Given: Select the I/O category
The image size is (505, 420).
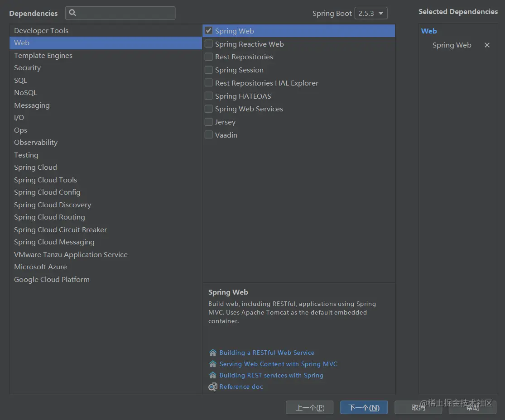Looking at the screenshot, I should (106, 118).
